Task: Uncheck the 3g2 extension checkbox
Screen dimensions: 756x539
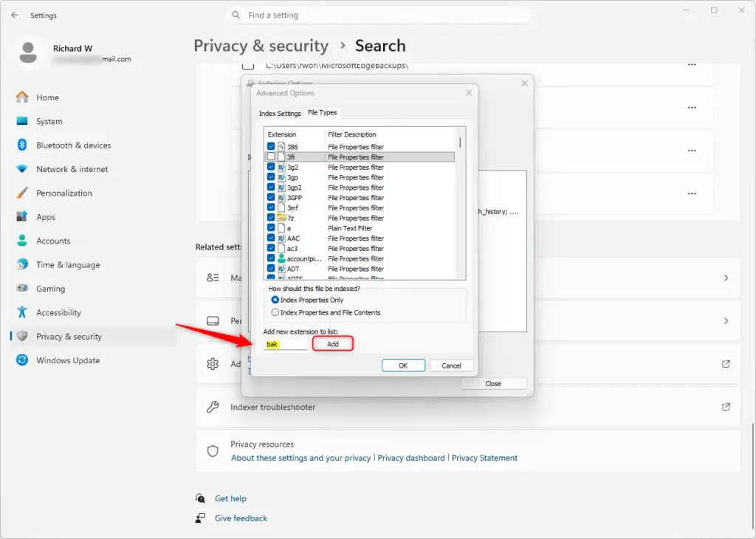Action: tap(271, 167)
